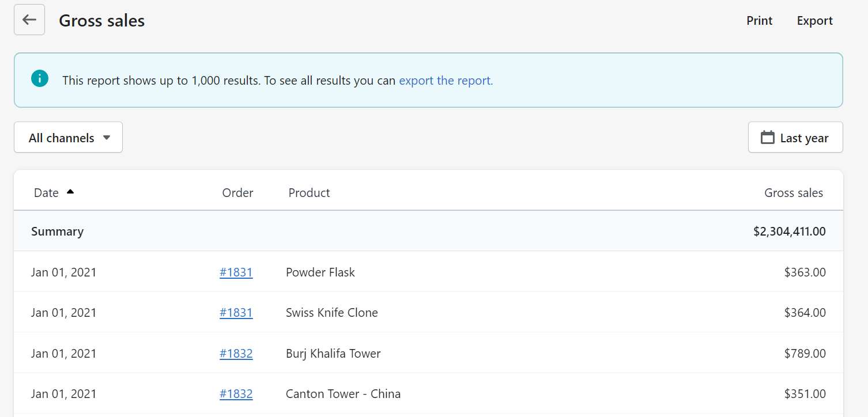Open the Last year date range picker
The image size is (868, 417).
click(x=795, y=137)
